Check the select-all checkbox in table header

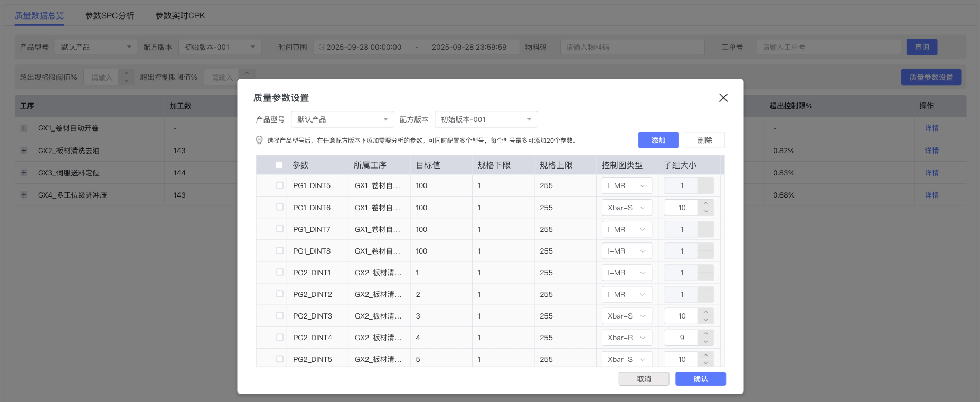coord(279,165)
